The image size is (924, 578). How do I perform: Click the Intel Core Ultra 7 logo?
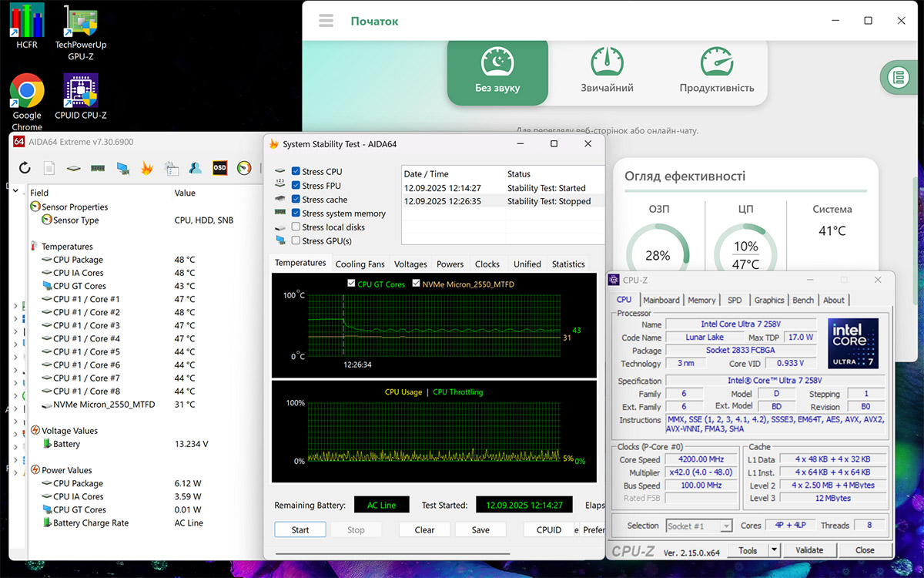(x=854, y=343)
